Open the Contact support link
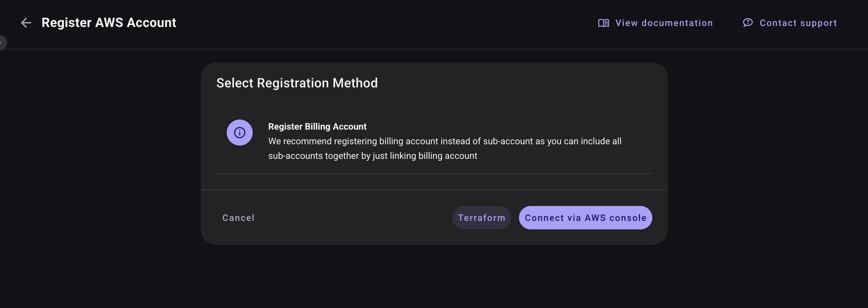Image resolution: width=868 pixels, height=308 pixels. (x=798, y=23)
